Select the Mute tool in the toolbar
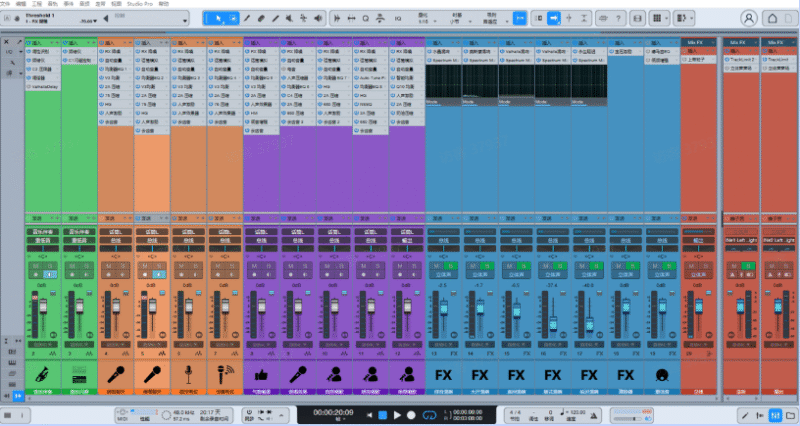 (x=289, y=18)
